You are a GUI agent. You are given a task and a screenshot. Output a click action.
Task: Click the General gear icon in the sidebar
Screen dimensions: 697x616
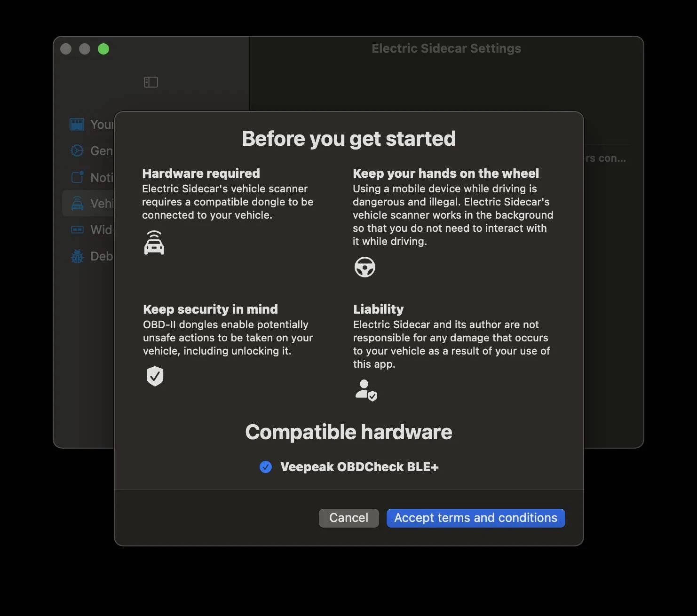pyautogui.click(x=77, y=150)
